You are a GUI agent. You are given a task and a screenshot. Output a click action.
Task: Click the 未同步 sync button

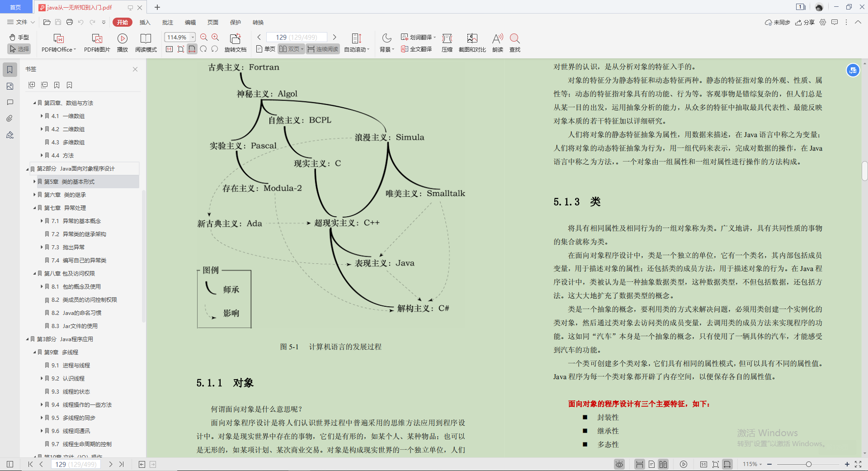point(777,22)
